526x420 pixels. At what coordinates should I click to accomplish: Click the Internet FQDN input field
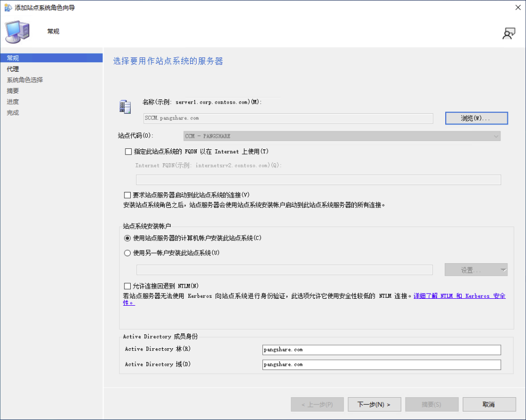318,180
